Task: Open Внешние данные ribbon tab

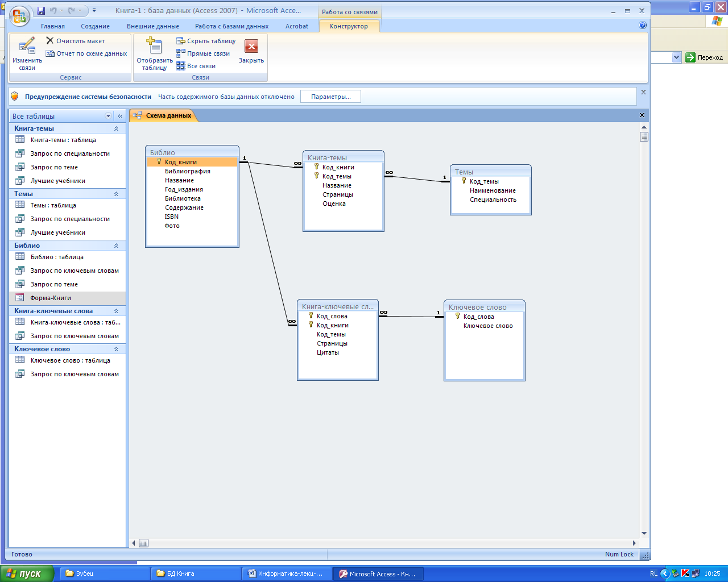Action: [x=153, y=26]
